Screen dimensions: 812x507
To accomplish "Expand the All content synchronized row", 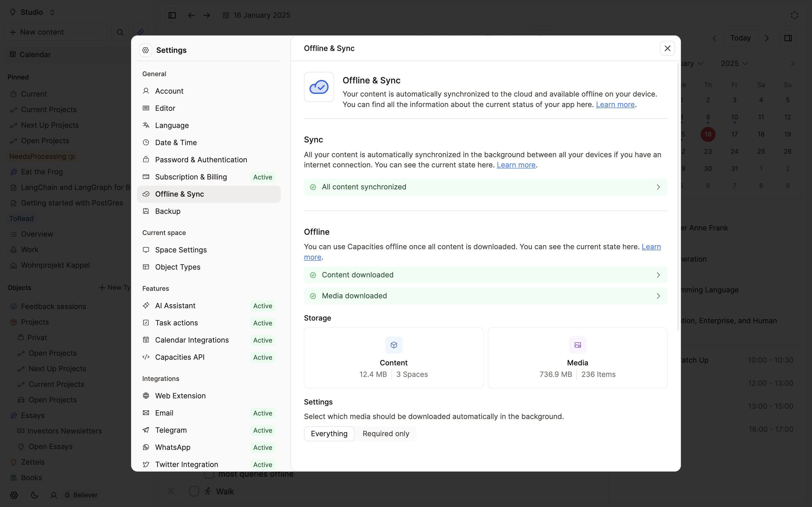I will [x=485, y=187].
